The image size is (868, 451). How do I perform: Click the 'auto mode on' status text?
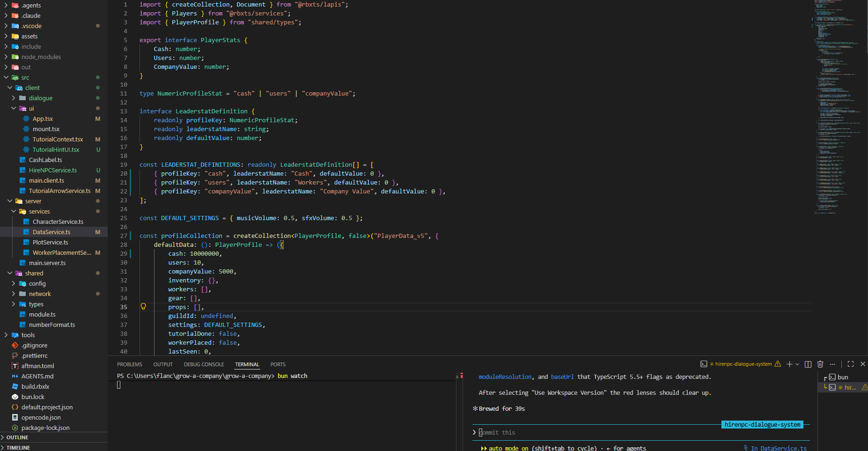pos(508,448)
